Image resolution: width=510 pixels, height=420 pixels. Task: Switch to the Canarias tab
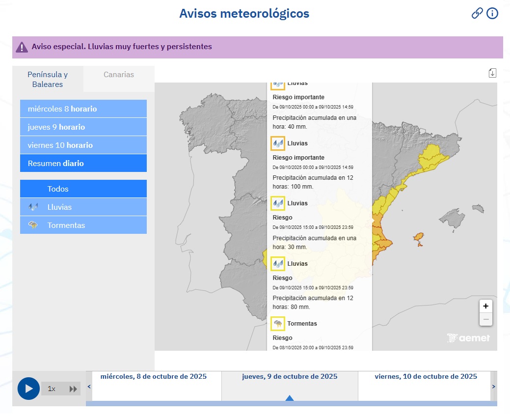(x=119, y=75)
